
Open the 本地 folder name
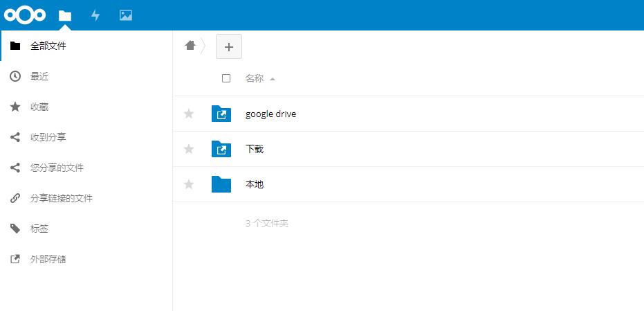[255, 184]
